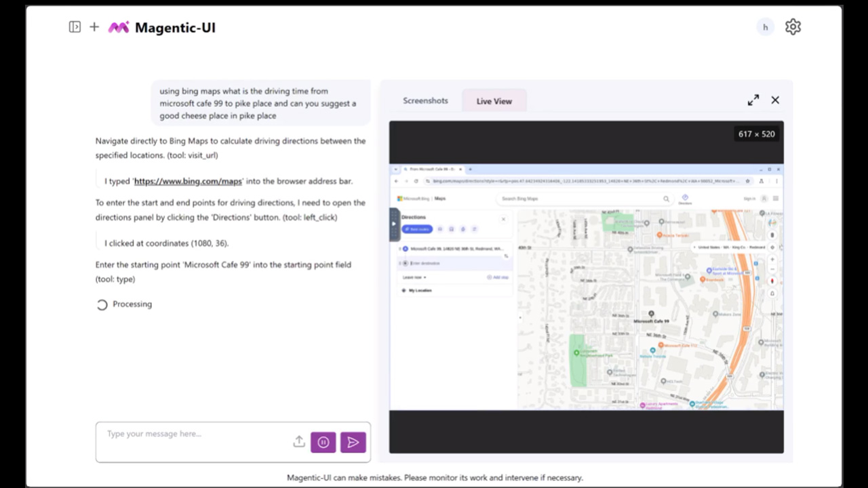Open settings gear in header
This screenshot has width=868, height=488.
(x=793, y=27)
